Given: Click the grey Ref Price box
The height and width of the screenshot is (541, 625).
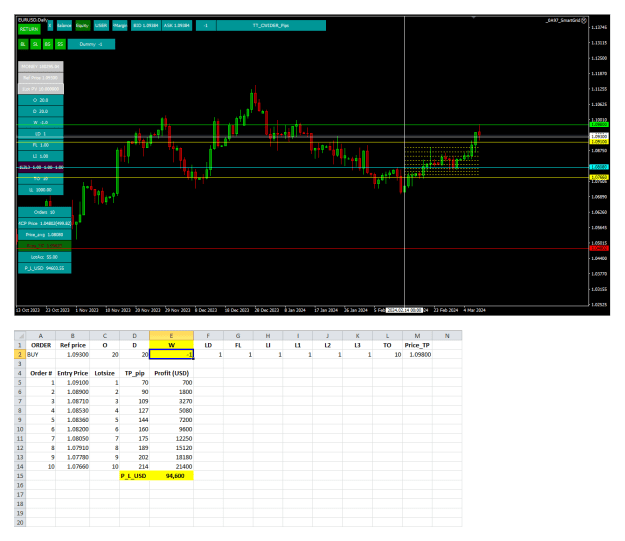Looking at the screenshot, I should coord(41,78).
